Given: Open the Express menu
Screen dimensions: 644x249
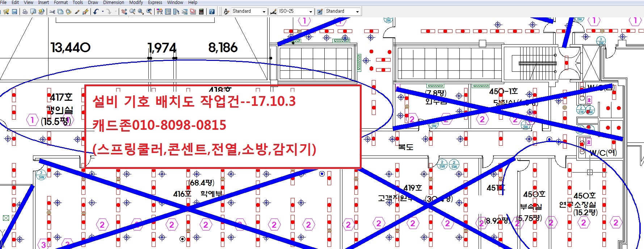Looking at the screenshot, I should (155, 2).
